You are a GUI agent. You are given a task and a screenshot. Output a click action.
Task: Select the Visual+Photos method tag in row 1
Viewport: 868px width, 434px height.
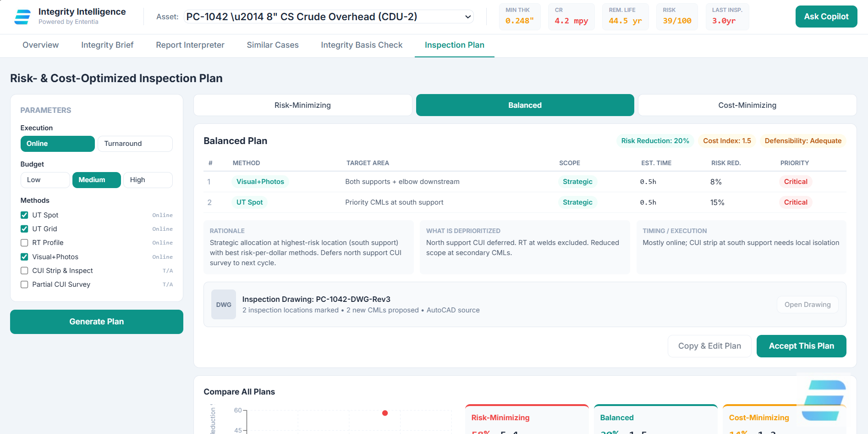[x=260, y=182]
